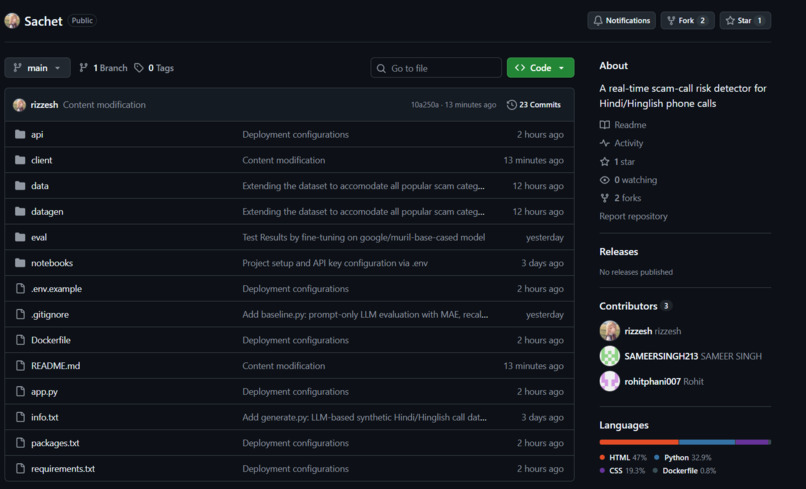This screenshot has height=489, width=806.
Task: Open the Activity link in About
Action: click(621, 143)
